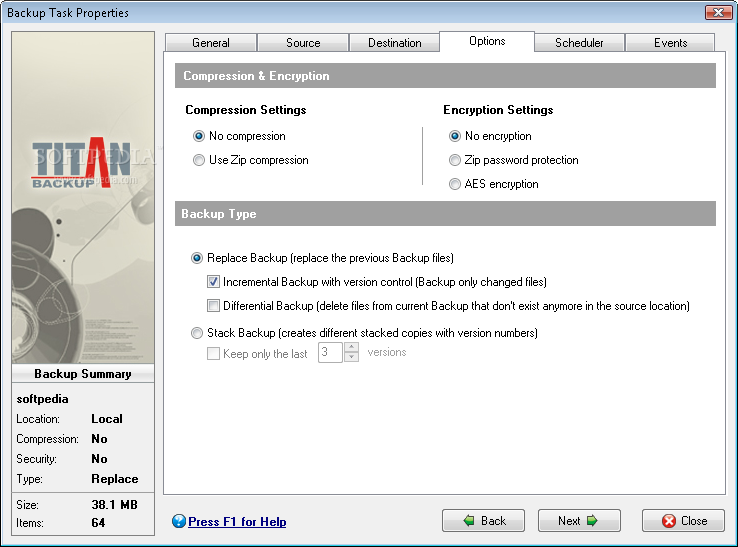This screenshot has height=547, width=738.
Task: Click the Next button label
Action: pos(569,521)
